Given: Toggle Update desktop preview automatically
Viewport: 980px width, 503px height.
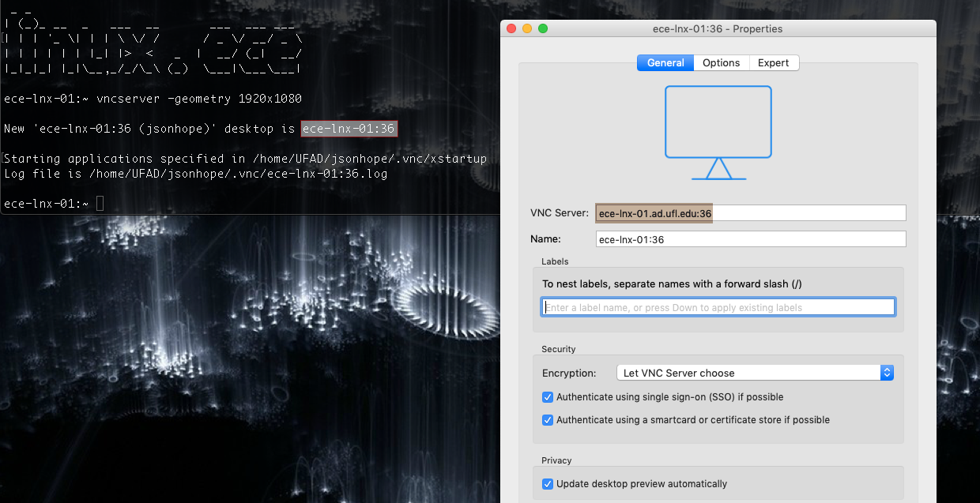Looking at the screenshot, I should point(548,483).
